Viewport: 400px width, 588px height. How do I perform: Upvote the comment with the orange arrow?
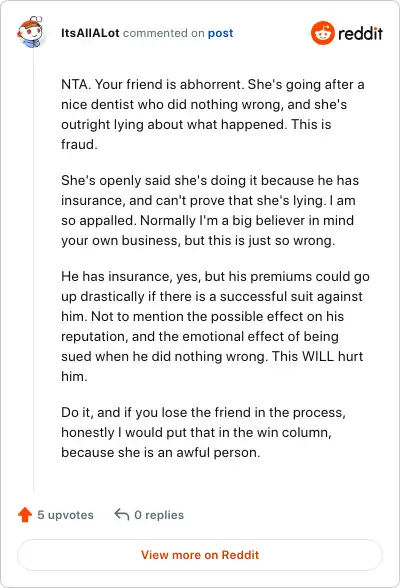tap(25, 514)
